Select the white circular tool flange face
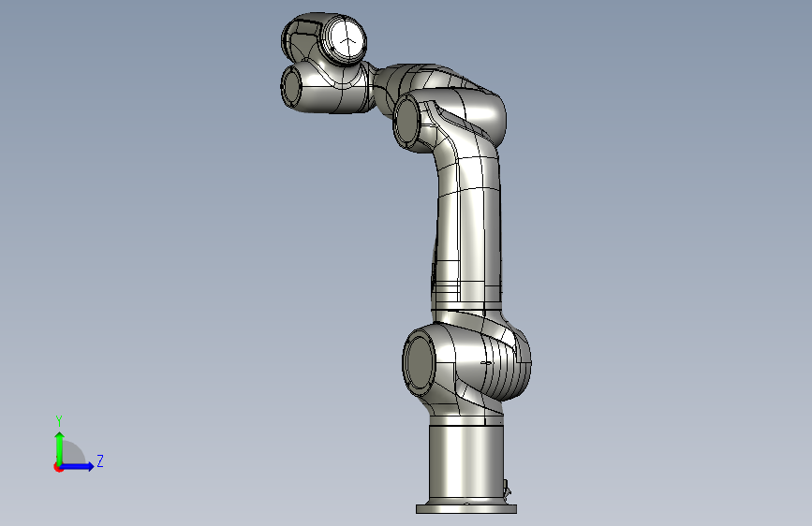Viewport: 812px width, 526px height. [347, 40]
